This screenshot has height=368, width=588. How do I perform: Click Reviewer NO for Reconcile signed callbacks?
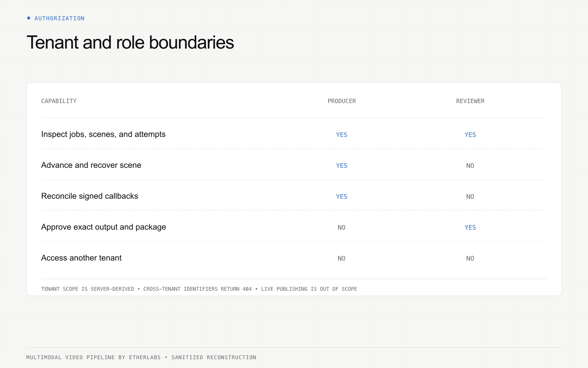pyautogui.click(x=470, y=197)
